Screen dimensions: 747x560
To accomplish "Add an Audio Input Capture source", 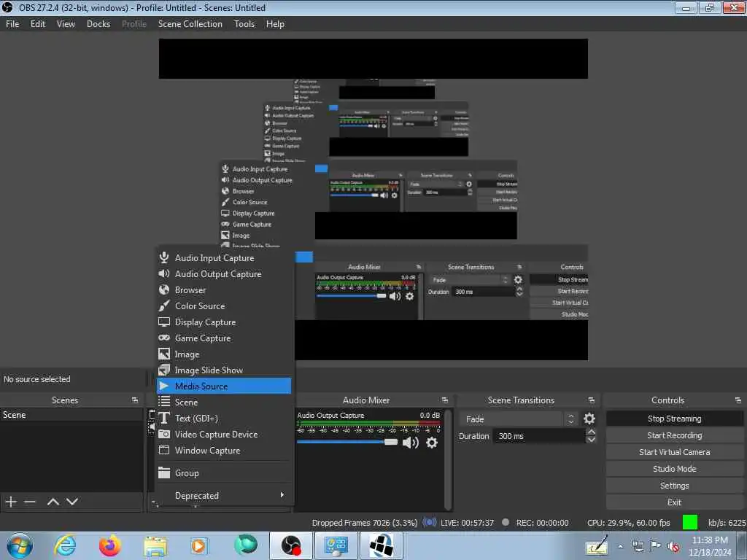I will pyautogui.click(x=224, y=257).
